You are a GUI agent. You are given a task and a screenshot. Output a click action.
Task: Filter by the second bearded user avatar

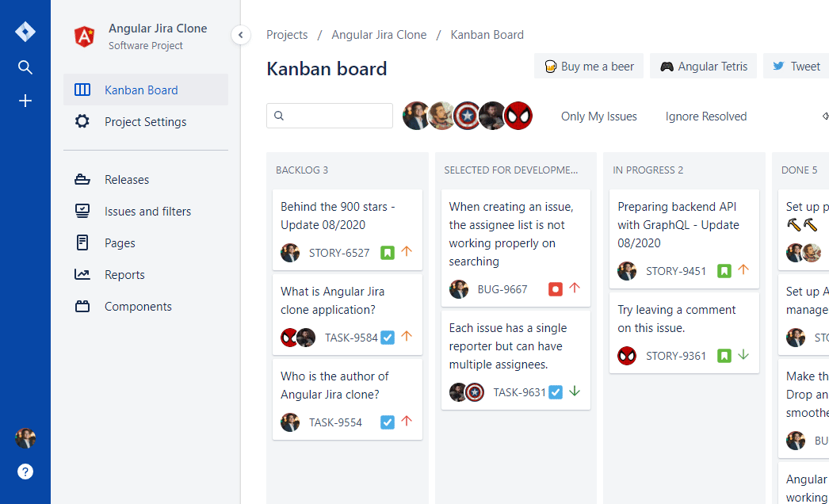(441, 116)
